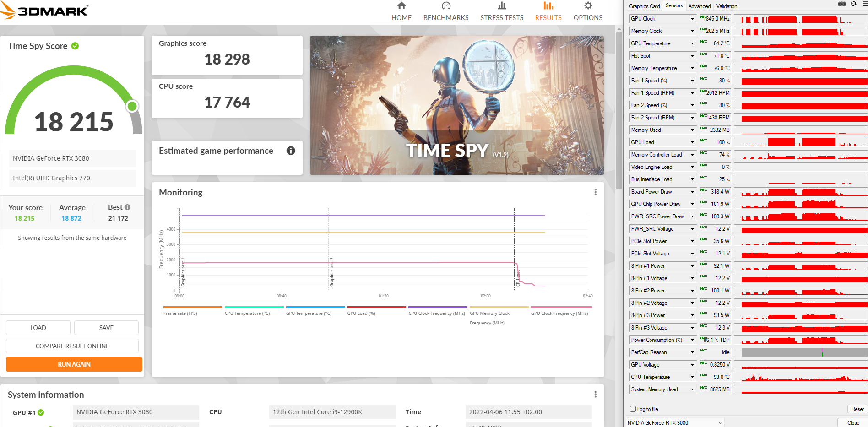Image resolution: width=868 pixels, height=427 pixels.
Task: Switch to the Results page
Action: point(548,11)
